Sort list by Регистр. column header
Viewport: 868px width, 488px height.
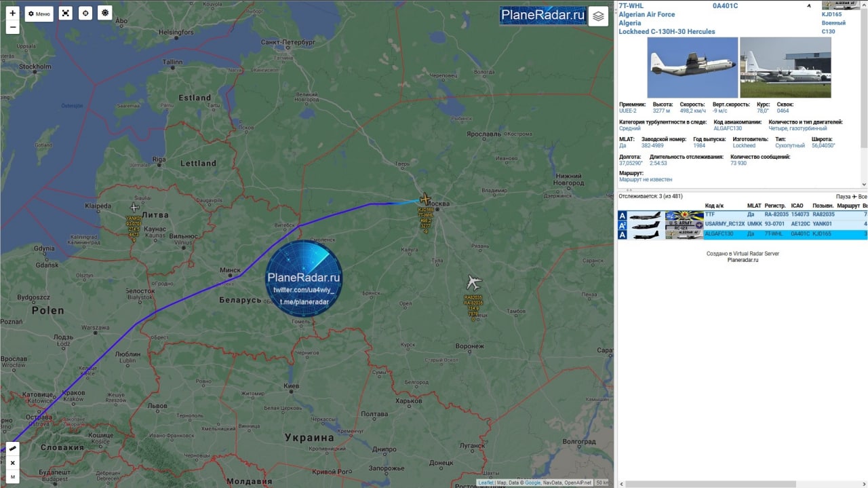point(775,206)
